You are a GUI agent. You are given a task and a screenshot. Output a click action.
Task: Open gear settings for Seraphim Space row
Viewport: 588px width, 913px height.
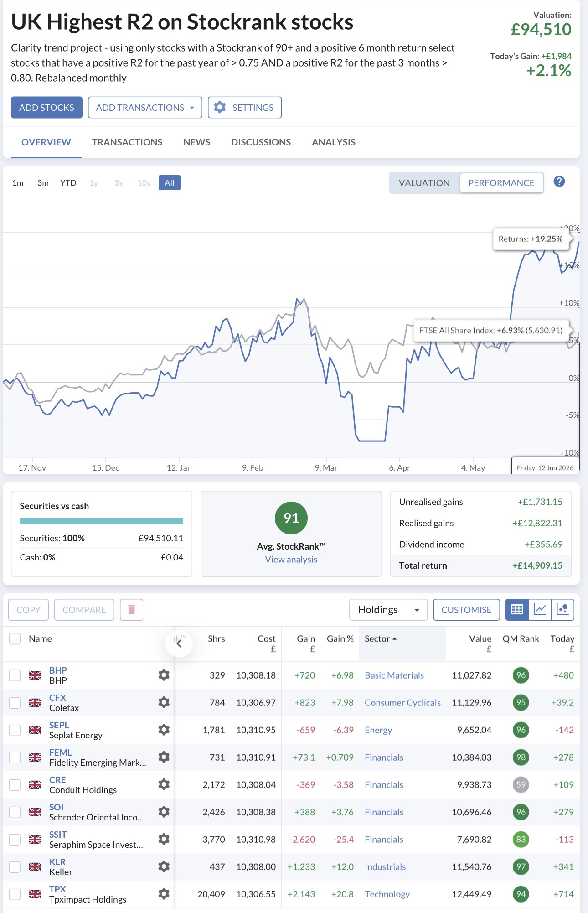pyautogui.click(x=164, y=839)
